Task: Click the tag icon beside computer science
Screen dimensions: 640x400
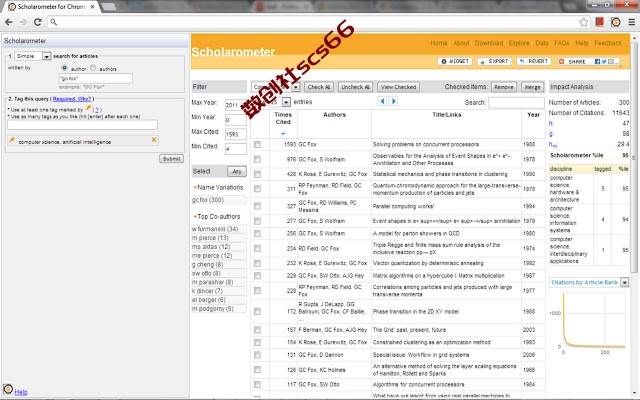Action: (x=12, y=140)
